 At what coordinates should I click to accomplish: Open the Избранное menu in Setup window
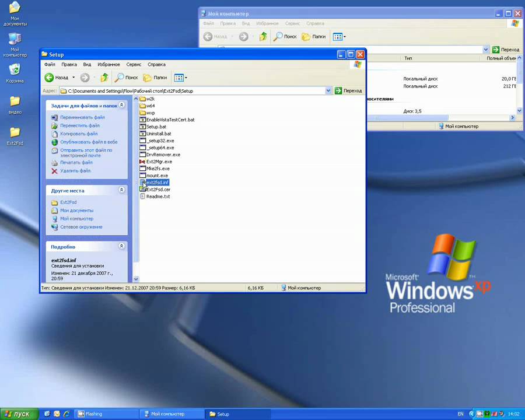[108, 64]
